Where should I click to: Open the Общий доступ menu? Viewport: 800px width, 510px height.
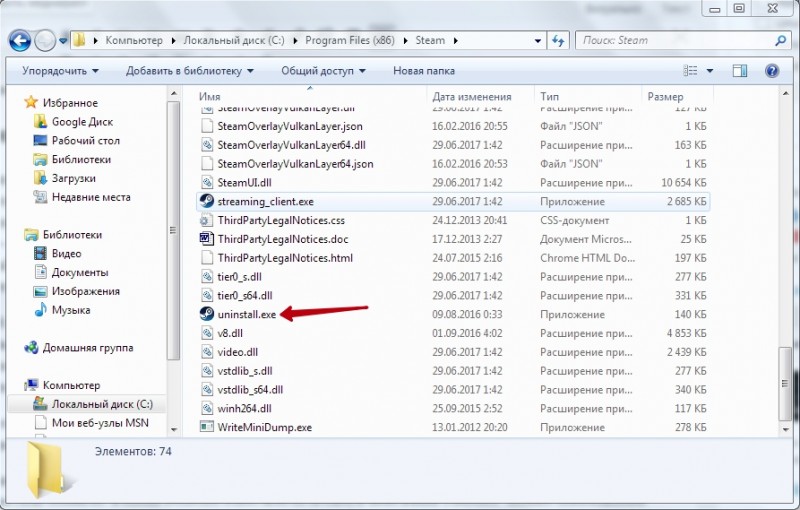(323, 71)
